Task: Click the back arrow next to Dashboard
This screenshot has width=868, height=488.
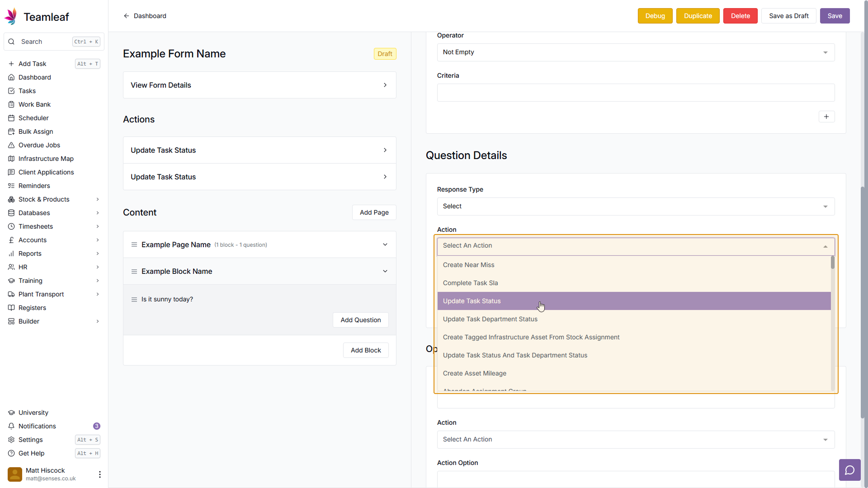Action: click(127, 16)
